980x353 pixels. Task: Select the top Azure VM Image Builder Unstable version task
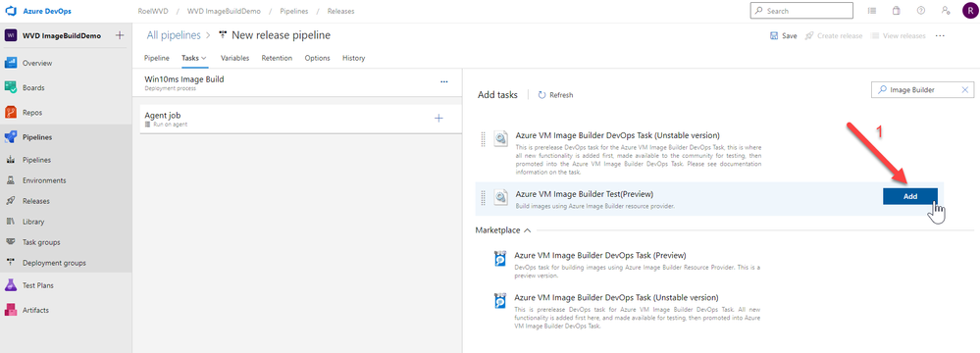[617, 135]
